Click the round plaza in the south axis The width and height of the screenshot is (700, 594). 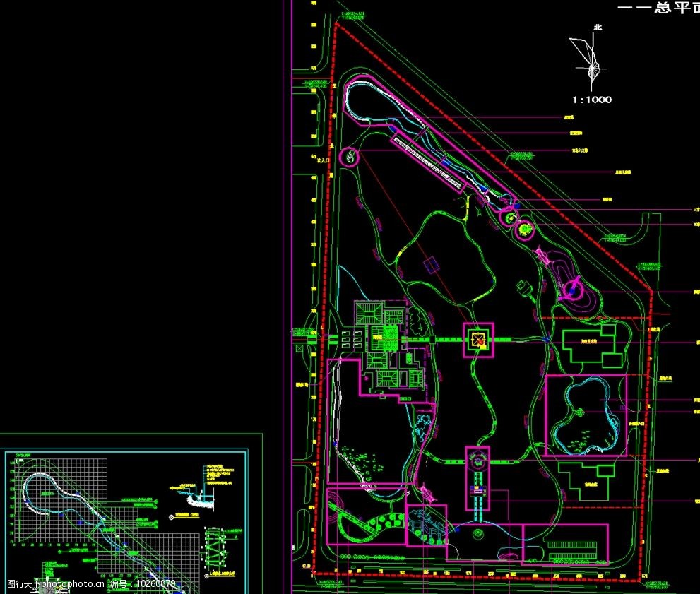pyautogui.click(x=478, y=461)
